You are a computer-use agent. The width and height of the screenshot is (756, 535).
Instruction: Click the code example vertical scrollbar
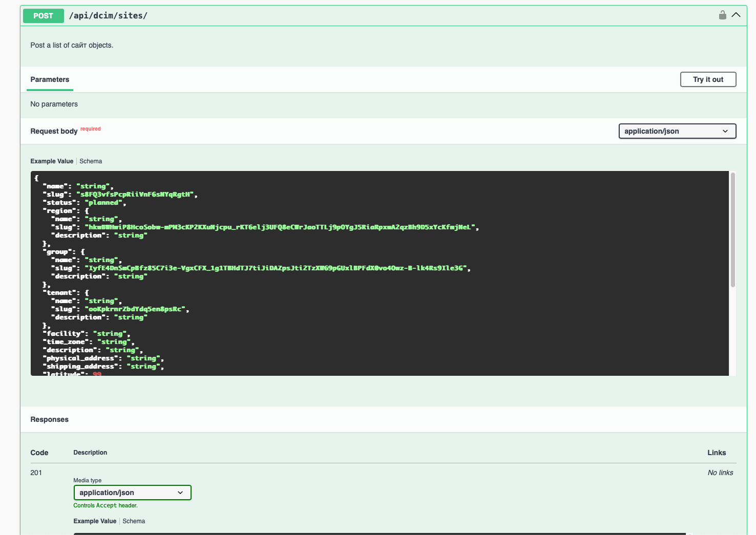pos(732,230)
